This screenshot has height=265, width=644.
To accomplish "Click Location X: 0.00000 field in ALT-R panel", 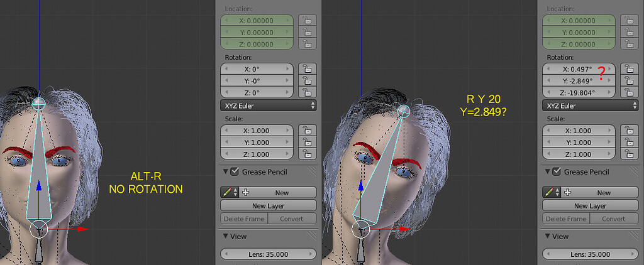I will (x=257, y=21).
